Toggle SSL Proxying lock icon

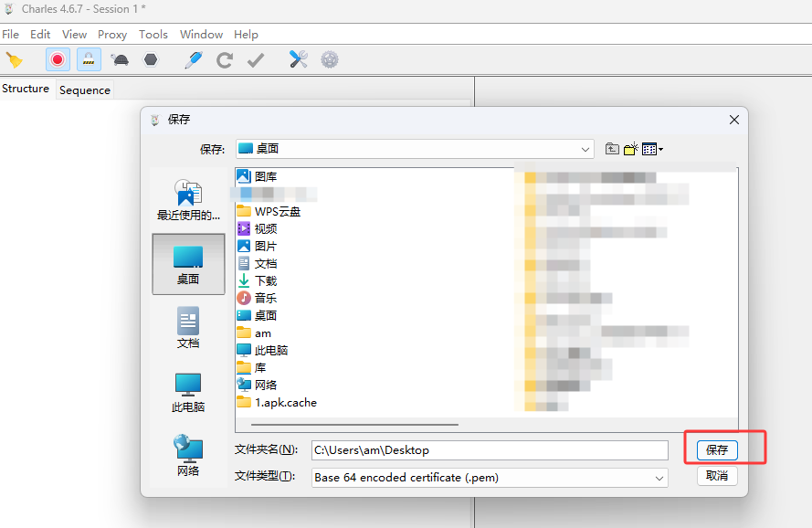tap(90, 60)
